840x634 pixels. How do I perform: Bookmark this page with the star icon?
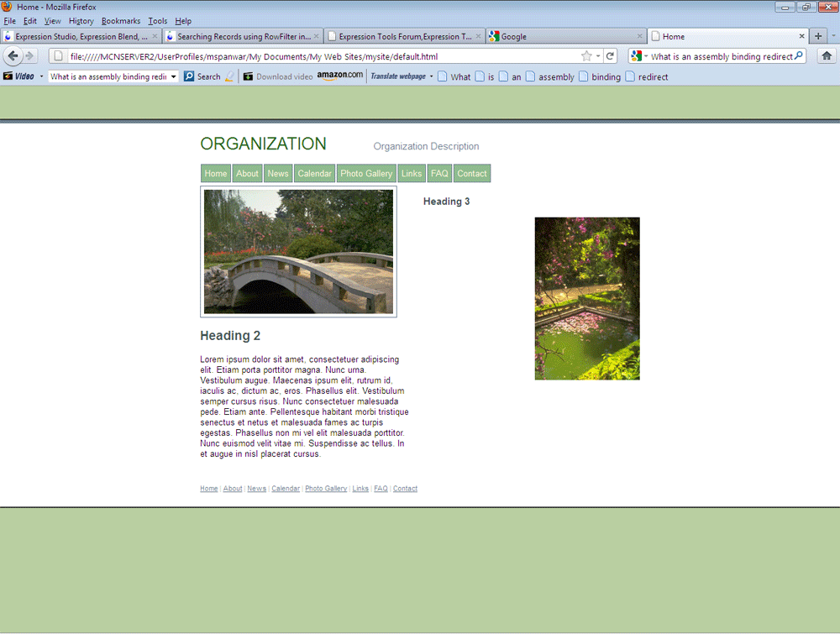(x=586, y=55)
